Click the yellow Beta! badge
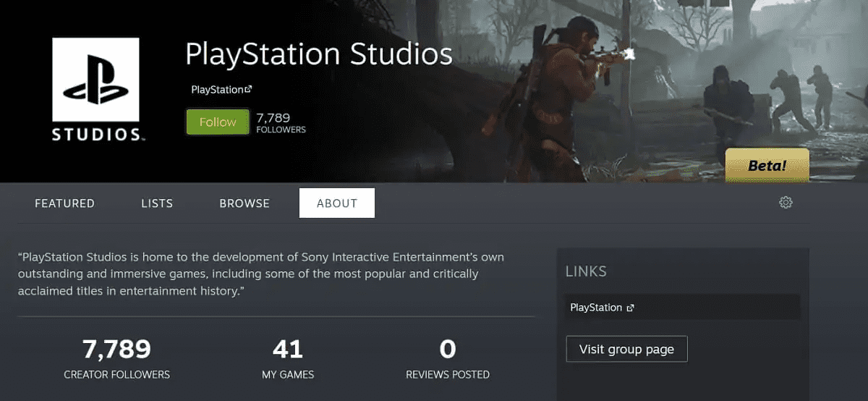The height and width of the screenshot is (401, 868). click(767, 166)
